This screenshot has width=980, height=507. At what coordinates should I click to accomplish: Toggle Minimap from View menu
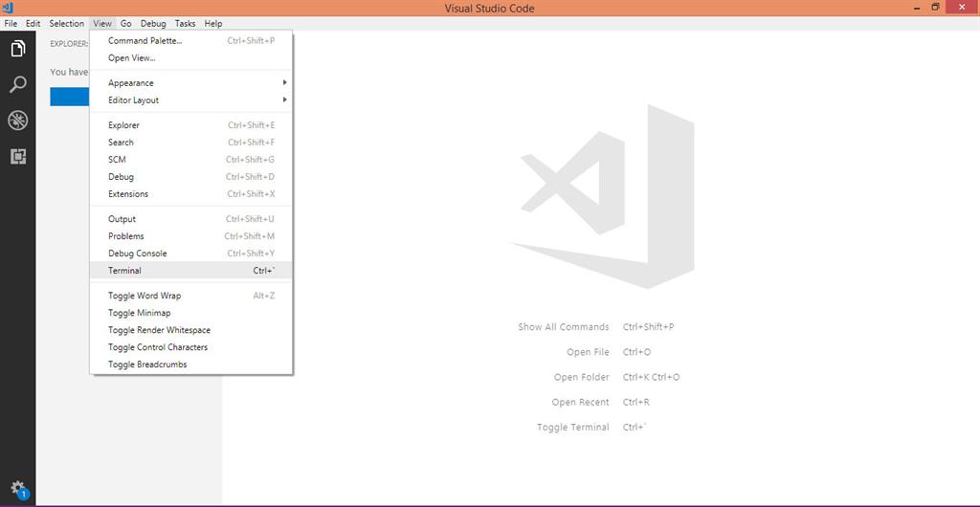(191, 313)
